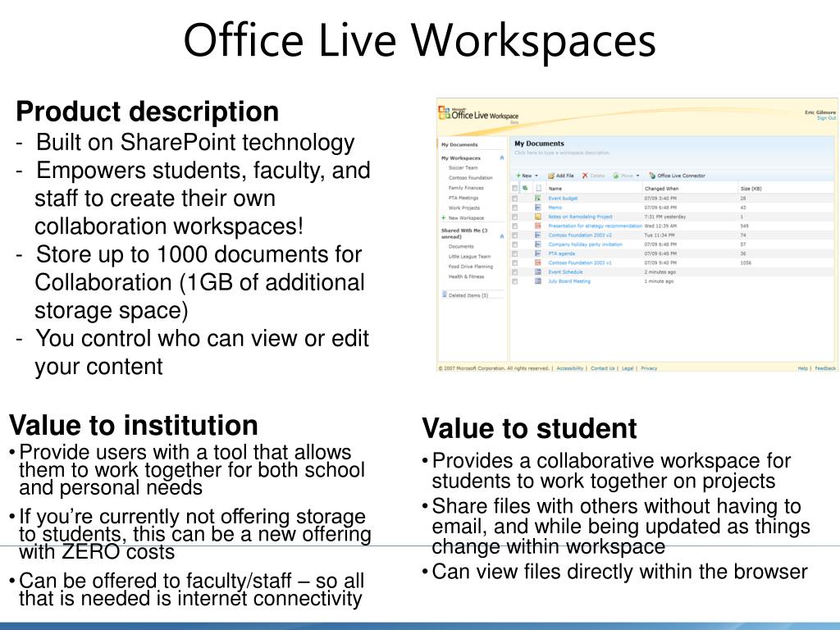The image size is (840, 630).
Task: Click the green Move icon in toolbar
Action: [x=616, y=176]
